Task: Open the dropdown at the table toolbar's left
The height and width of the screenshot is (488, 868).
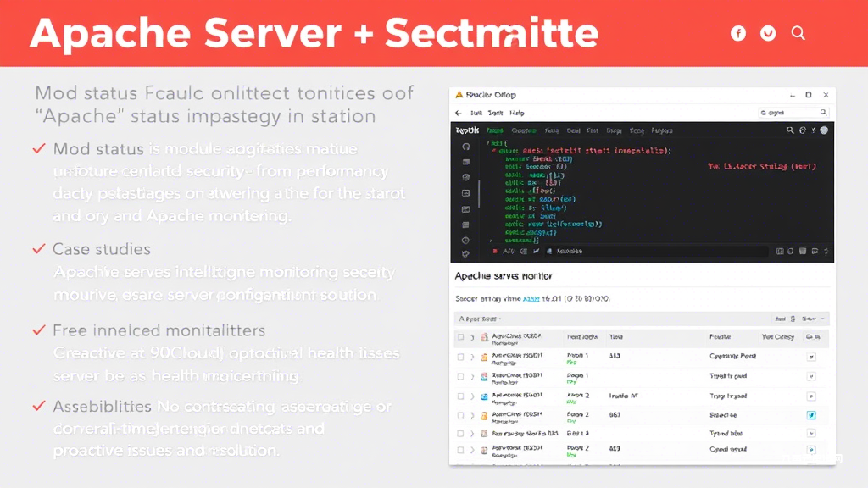Action: [x=480, y=319]
